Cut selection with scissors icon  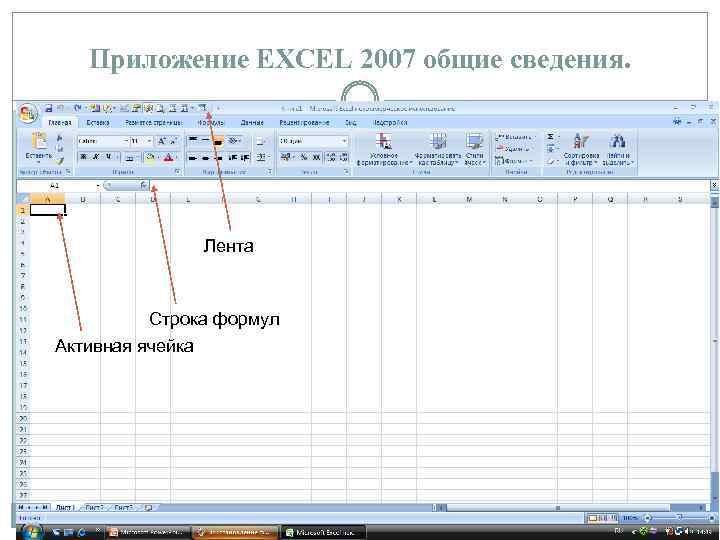(x=60, y=138)
